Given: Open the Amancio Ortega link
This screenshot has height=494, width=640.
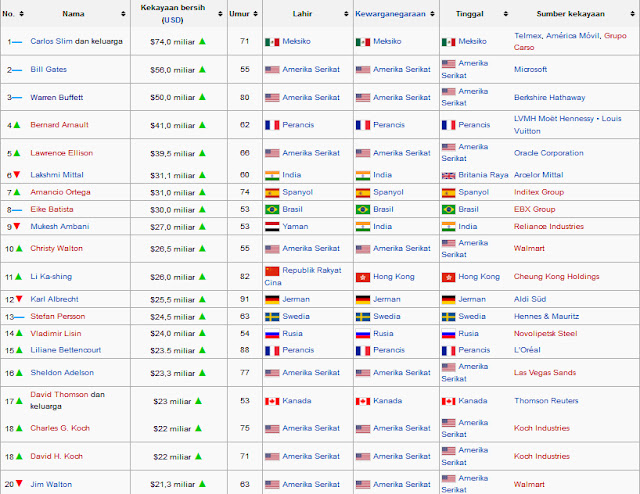Looking at the screenshot, I should pos(60,192).
